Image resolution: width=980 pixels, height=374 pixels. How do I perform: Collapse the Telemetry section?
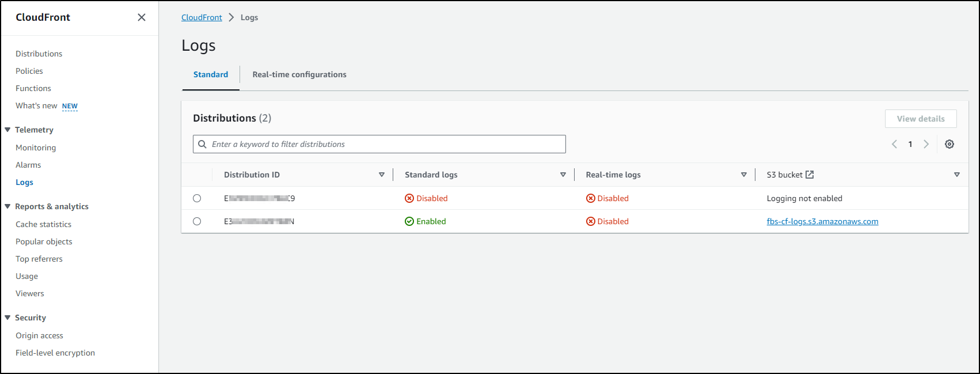7,130
